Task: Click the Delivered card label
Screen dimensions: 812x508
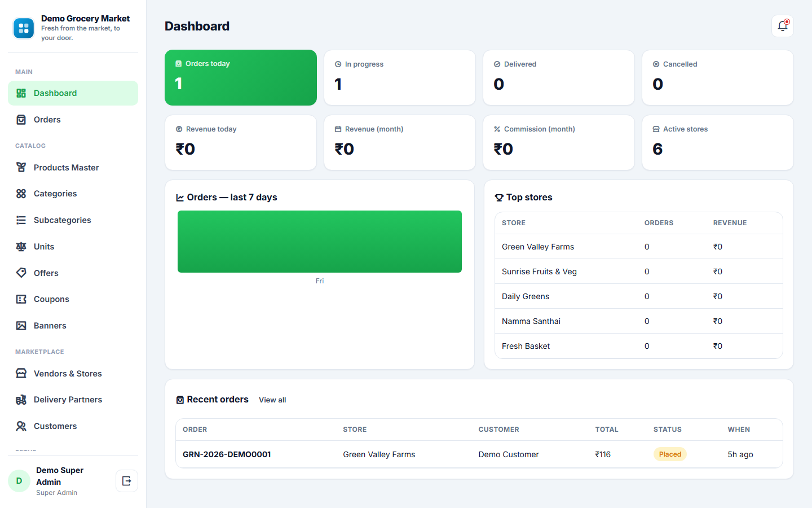Action: (520, 64)
